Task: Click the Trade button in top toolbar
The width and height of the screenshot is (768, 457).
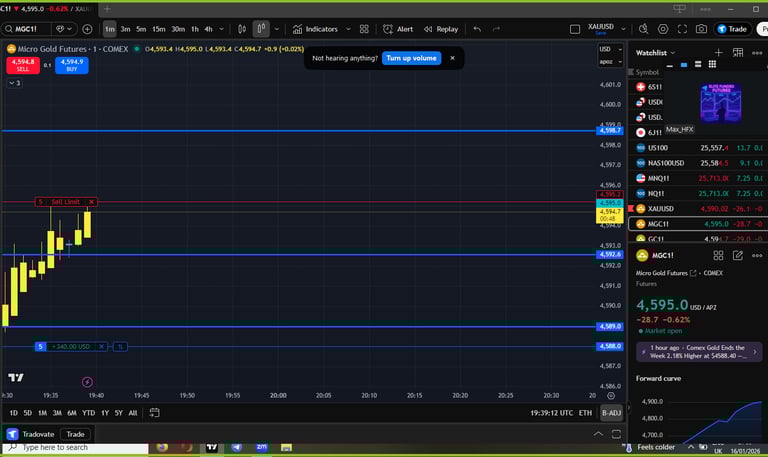Action: point(732,29)
